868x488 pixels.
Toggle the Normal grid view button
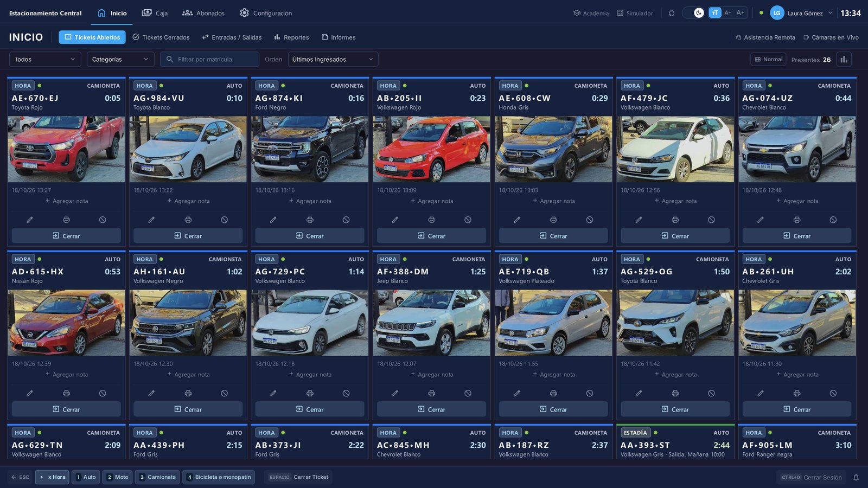tap(768, 60)
